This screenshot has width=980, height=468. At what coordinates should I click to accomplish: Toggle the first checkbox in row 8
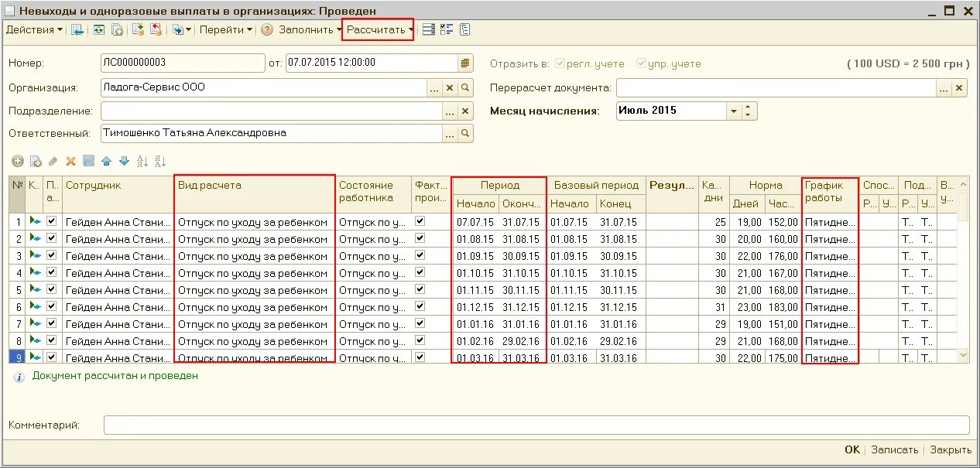pyautogui.click(x=51, y=340)
